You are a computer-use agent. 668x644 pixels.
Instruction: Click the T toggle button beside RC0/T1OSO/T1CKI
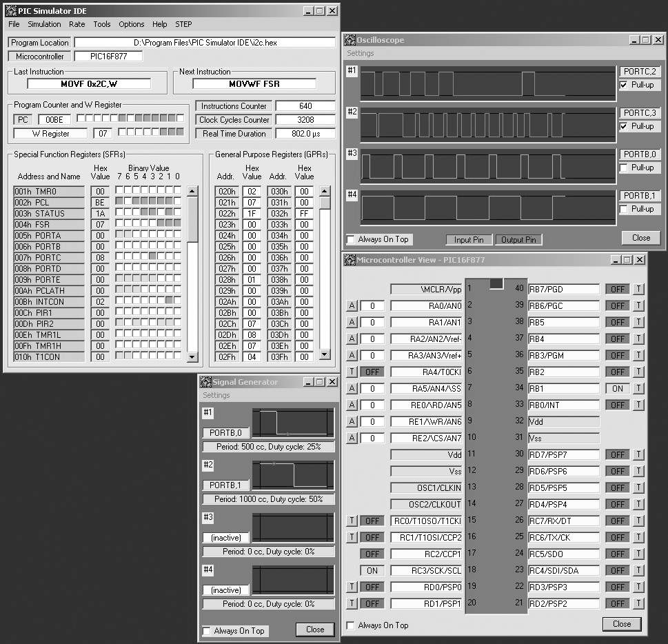point(352,521)
